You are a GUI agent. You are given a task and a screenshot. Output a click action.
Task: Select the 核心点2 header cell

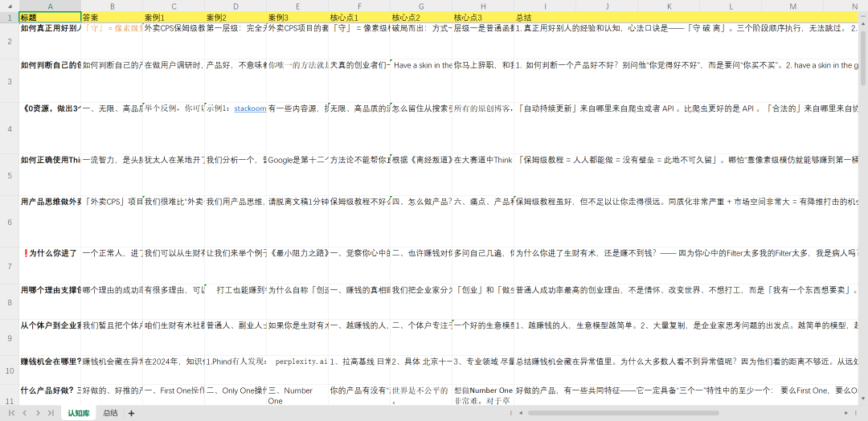421,17
